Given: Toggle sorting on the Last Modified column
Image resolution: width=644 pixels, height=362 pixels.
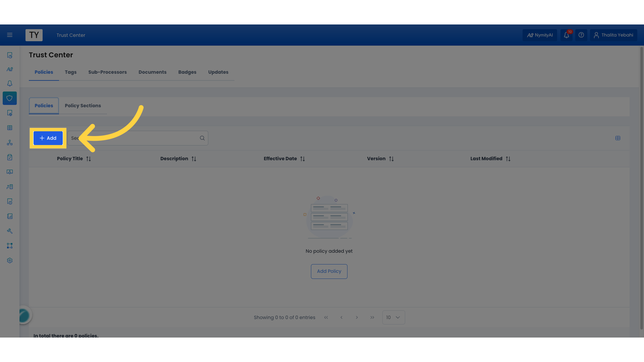Looking at the screenshot, I should (508, 159).
